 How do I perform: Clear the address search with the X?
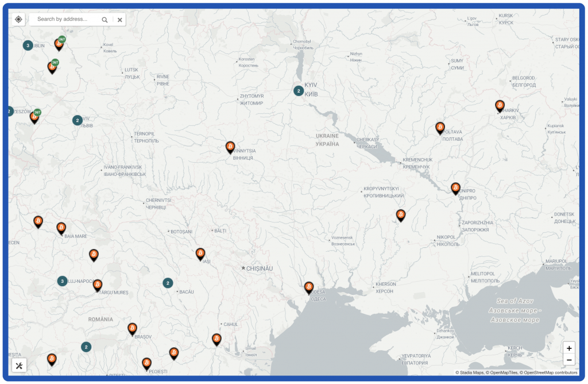pyautogui.click(x=119, y=20)
